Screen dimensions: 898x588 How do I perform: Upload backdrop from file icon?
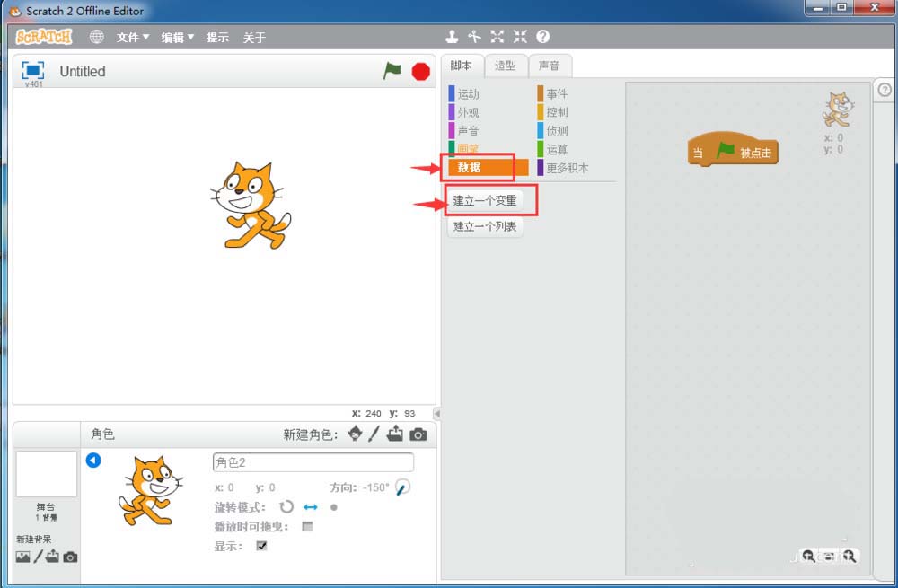52,556
